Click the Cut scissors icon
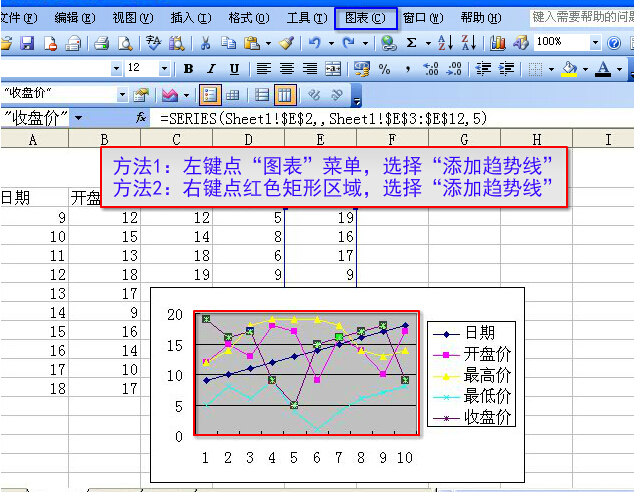This screenshot has width=634, height=492. [x=205, y=43]
